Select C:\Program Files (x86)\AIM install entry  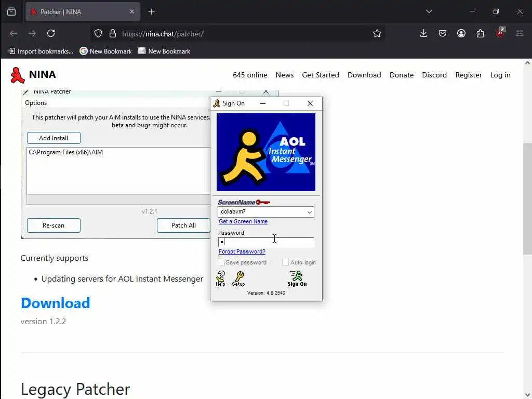coord(66,152)
